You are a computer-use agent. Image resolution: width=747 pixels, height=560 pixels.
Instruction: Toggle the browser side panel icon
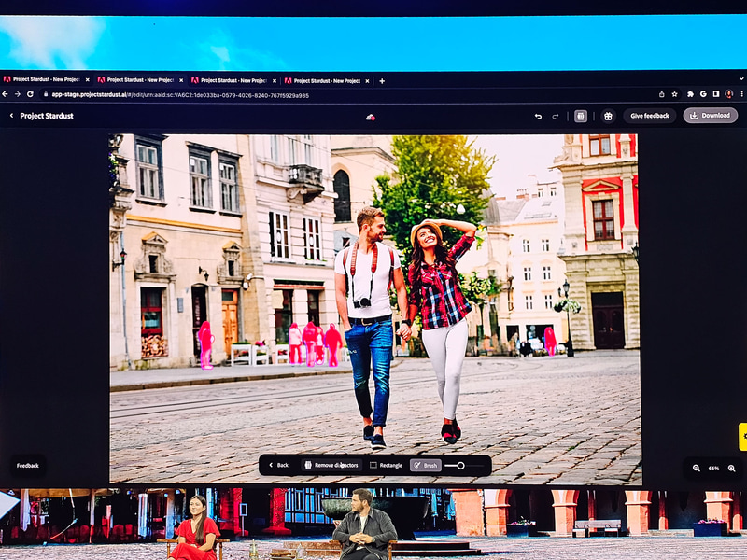coord(715,94)
